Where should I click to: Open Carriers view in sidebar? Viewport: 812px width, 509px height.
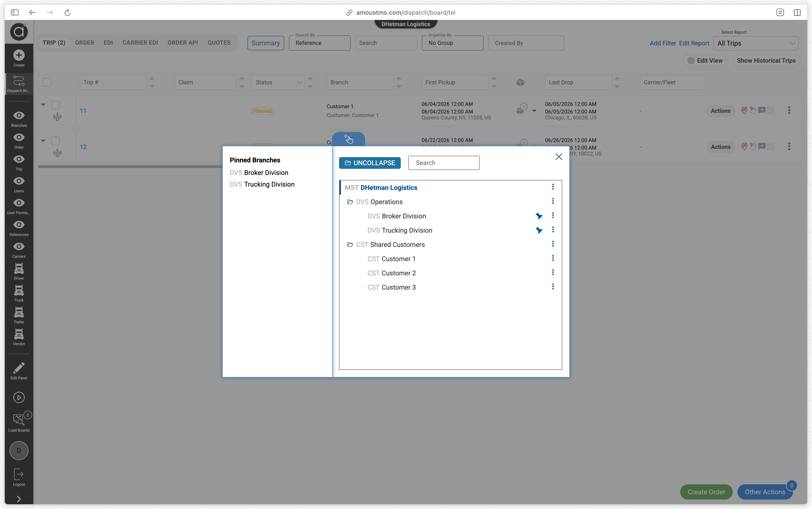[19, 250]
